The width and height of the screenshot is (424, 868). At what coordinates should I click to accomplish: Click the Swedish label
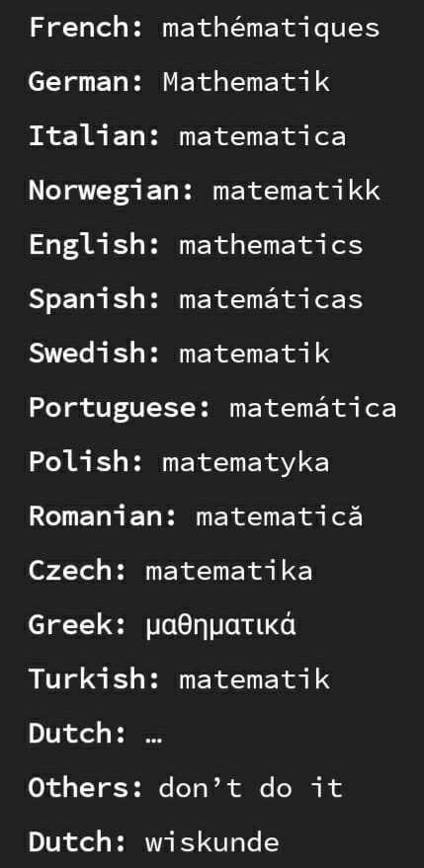[x=94, y=354]
